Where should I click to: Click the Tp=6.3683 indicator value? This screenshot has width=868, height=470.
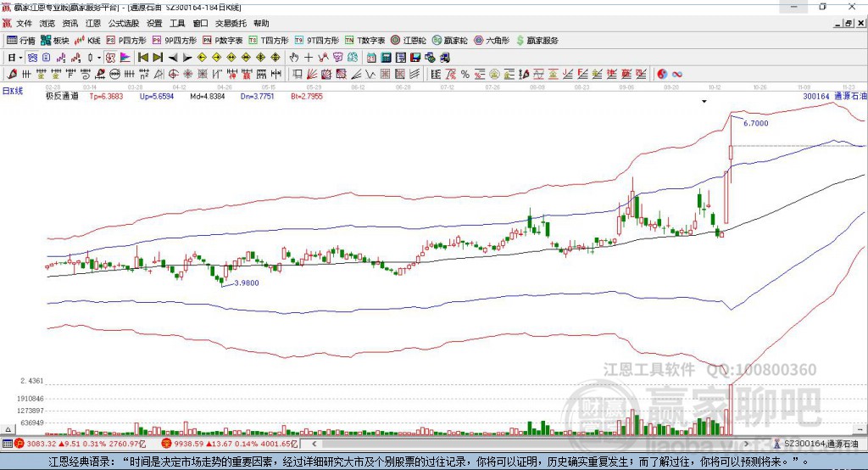point(106,96)
